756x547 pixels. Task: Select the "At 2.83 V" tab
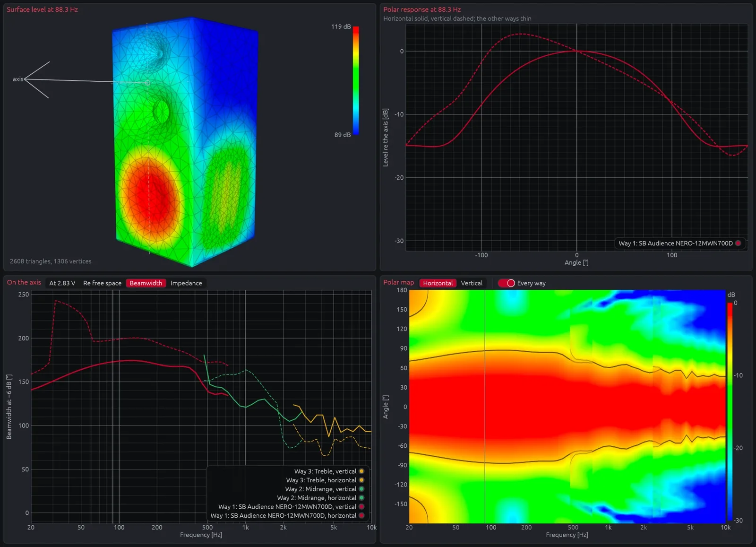[x=62, y=283]
